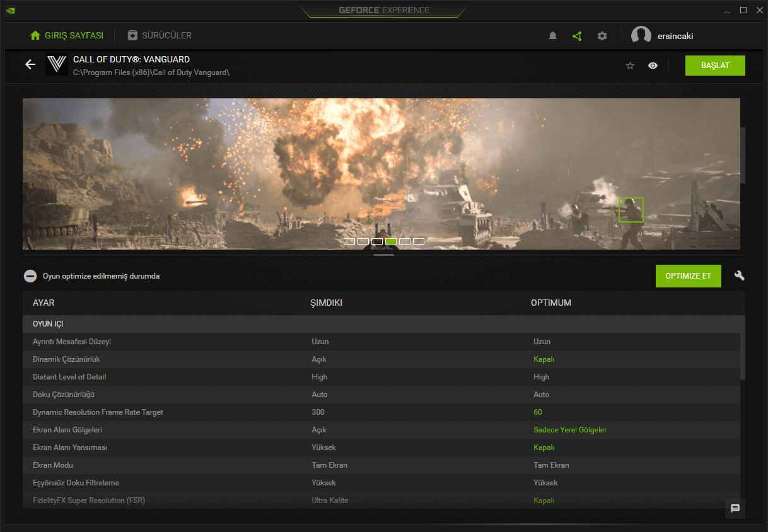Viewport: 768px width, 532px height.
Task: Open the share overlay icon
Action: click(577, 36)
